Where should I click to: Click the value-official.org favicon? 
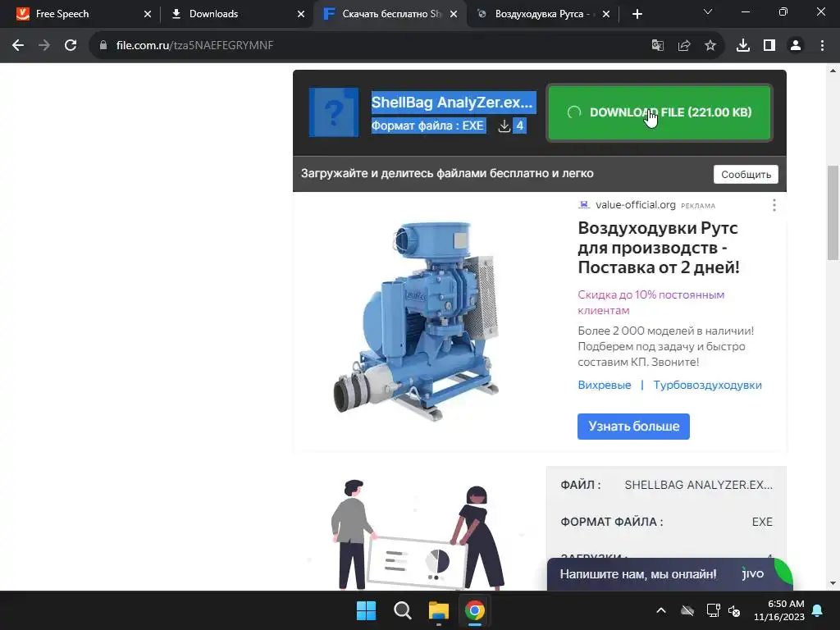[584, 204]
